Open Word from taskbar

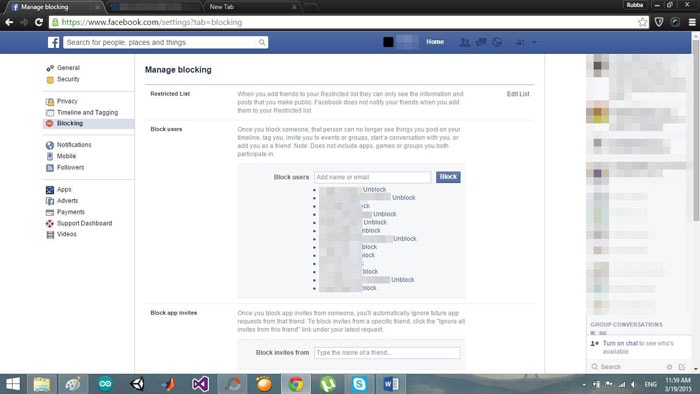[391, 384]
